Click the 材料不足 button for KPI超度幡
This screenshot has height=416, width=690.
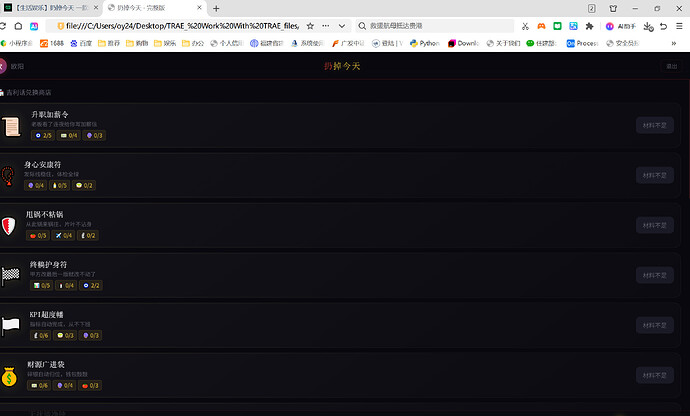[654, 325]
